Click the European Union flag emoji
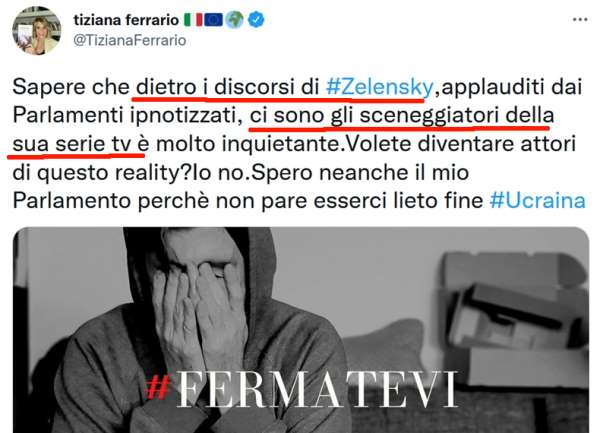The image size is (600, 433). tap(214, 20)
